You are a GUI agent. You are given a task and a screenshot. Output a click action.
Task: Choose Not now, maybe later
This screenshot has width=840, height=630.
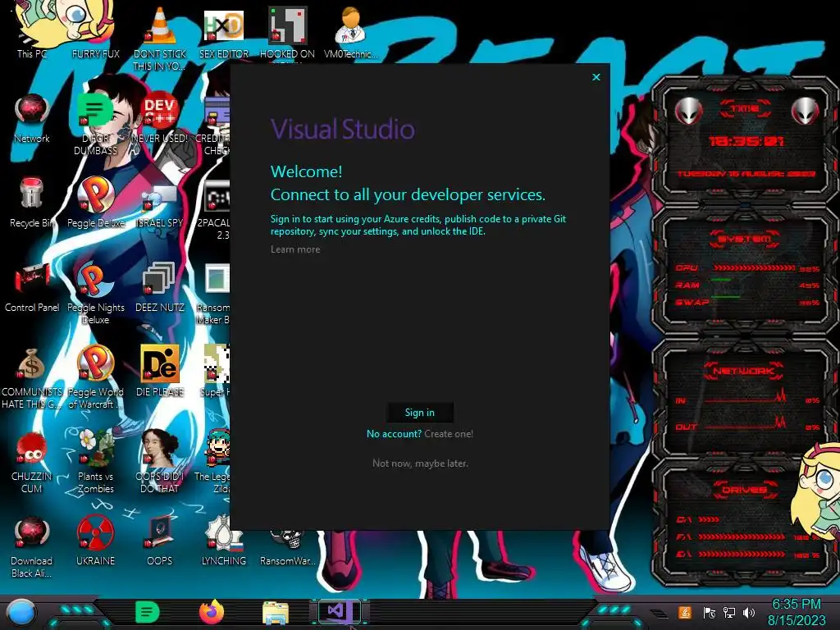(420, 463)
